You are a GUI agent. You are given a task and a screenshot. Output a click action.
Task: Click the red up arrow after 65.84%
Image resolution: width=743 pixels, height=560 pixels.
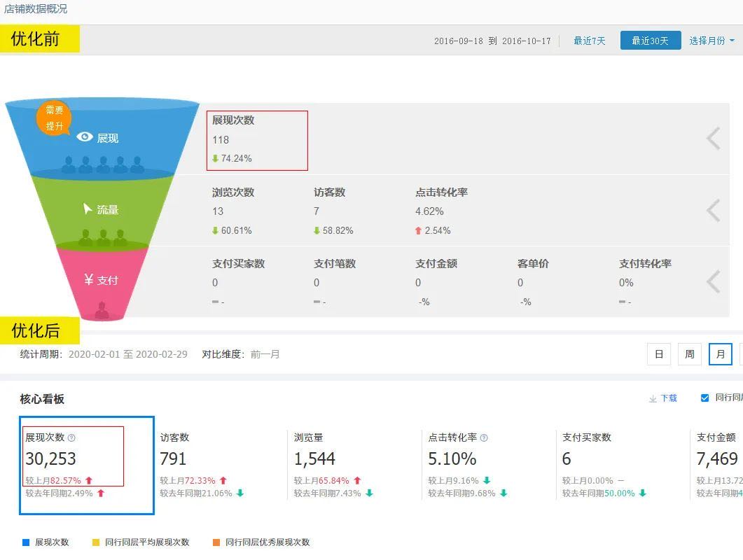[x=357, y=480]
